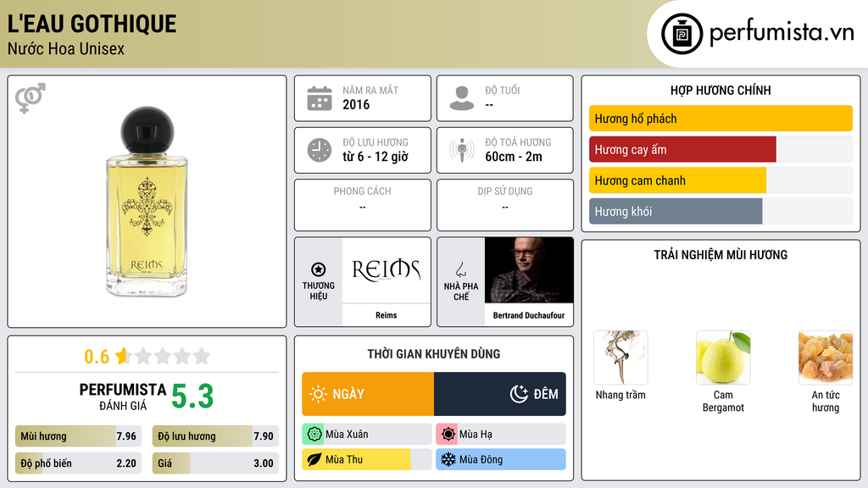Click the release year value 2016
Screen dimensions: 868x488
(x=356, y=104)
